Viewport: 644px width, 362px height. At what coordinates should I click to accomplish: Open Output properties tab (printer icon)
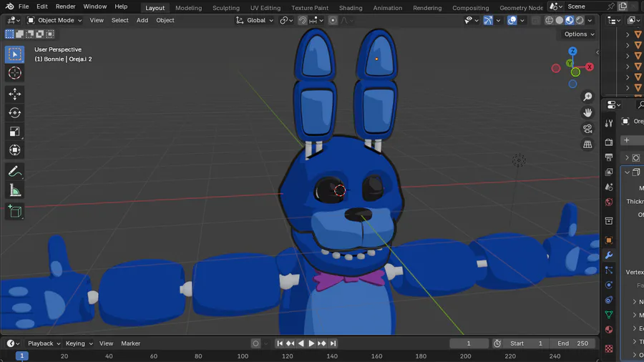[x=609, y=157]
